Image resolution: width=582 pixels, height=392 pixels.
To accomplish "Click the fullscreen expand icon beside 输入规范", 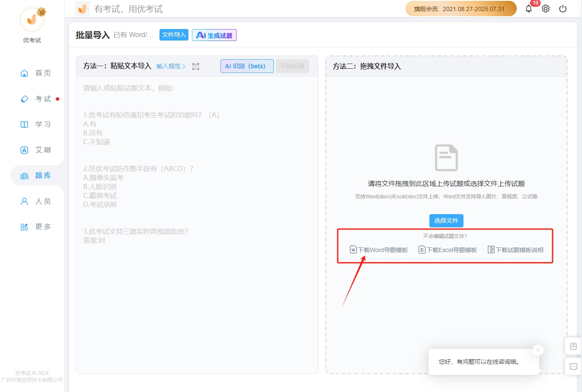I will pyautogui.click(x=196, y=67).
